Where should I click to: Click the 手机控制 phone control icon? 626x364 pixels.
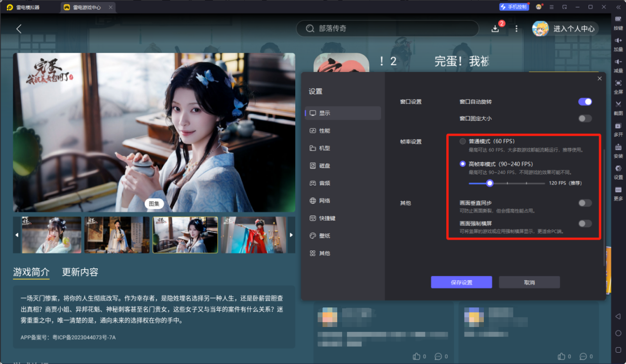(x=515, y=7)
